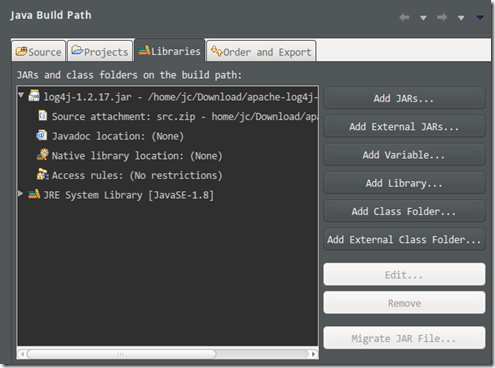Image resolution: width=495 pixels, height=368 pixels.
Task: Click the Add JARs... button
Action: pos(404,98)
